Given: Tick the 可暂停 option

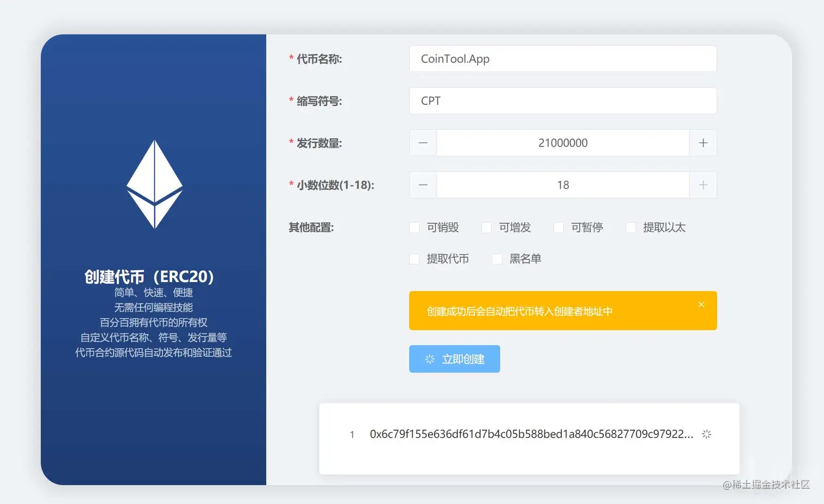Looking at the screenshot, I should tap(559, 228).
